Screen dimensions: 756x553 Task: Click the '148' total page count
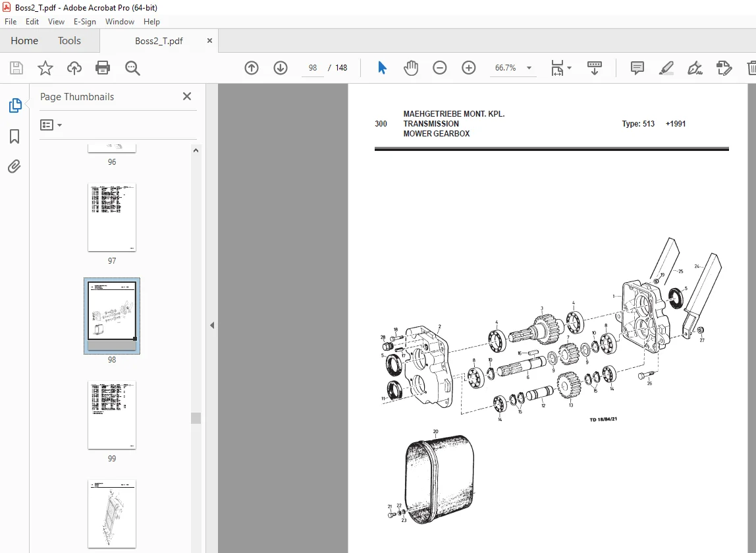[x=341, y=68]
